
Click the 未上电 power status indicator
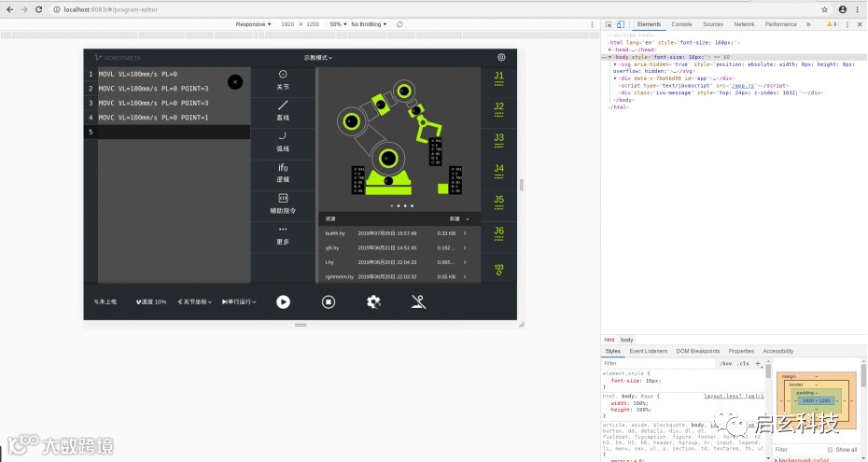pos(105,301)
